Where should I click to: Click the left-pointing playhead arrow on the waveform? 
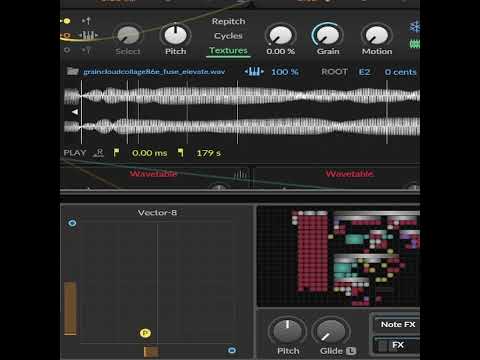75,112
